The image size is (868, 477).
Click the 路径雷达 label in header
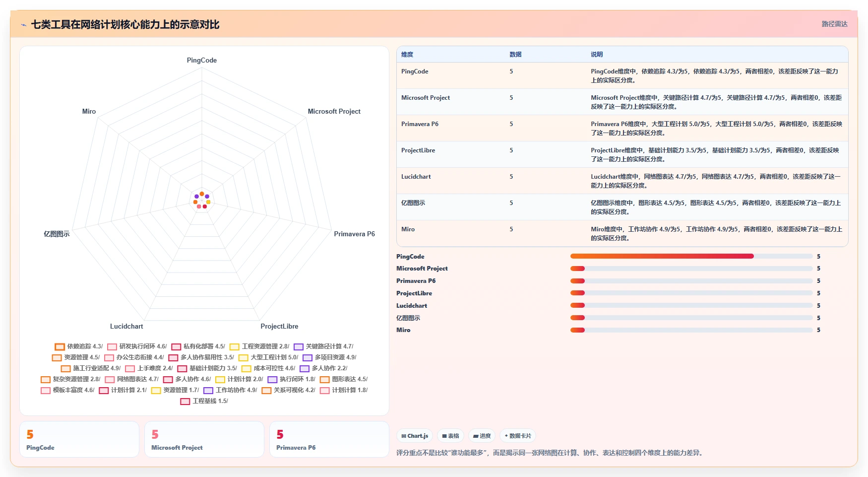point(834,24)
